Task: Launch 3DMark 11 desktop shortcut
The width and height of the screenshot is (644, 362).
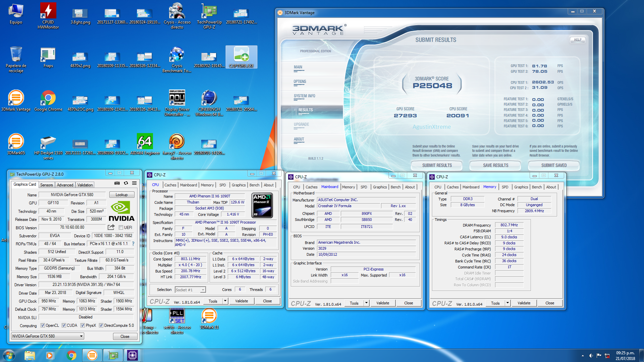Action: click(x=209, y=318)
